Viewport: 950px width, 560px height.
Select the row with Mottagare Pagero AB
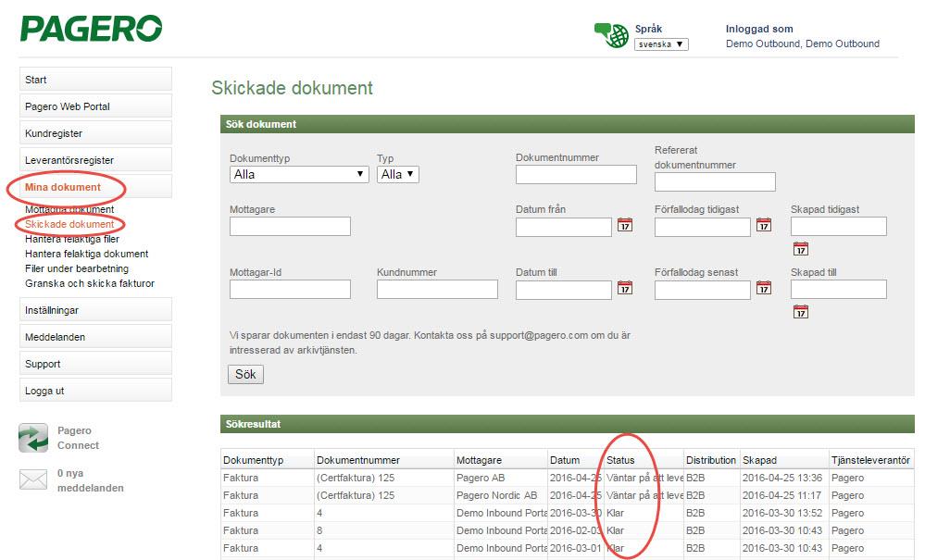(x=567, y=478)
